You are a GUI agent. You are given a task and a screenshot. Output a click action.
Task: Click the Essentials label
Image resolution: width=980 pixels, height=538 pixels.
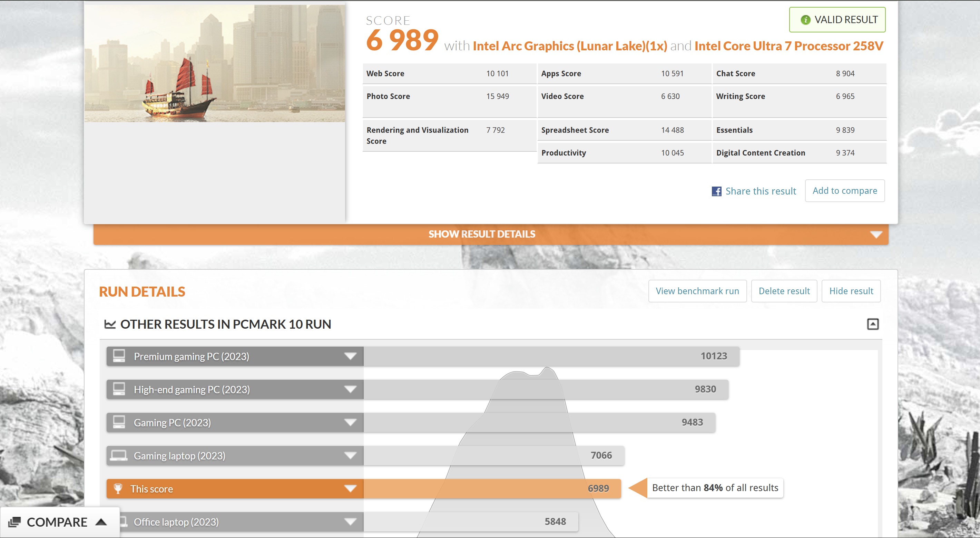(734, 130)
